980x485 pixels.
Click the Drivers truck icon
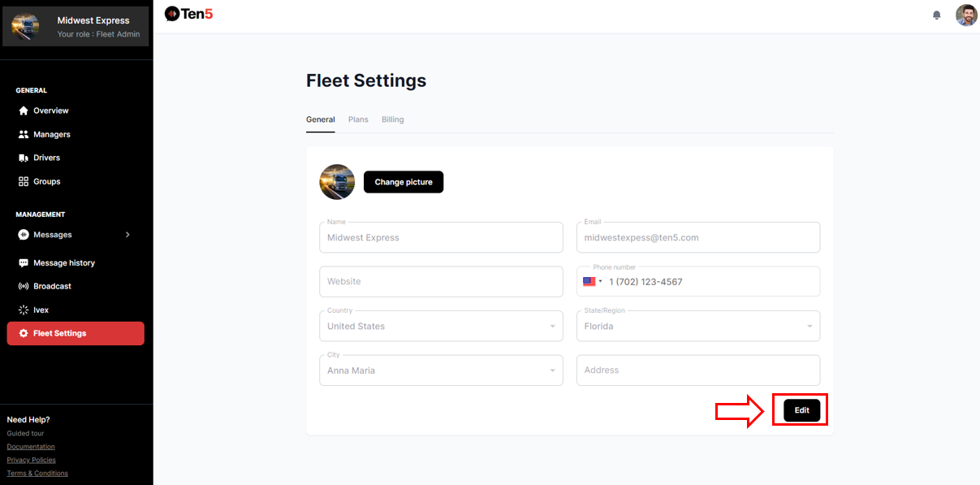24,158
